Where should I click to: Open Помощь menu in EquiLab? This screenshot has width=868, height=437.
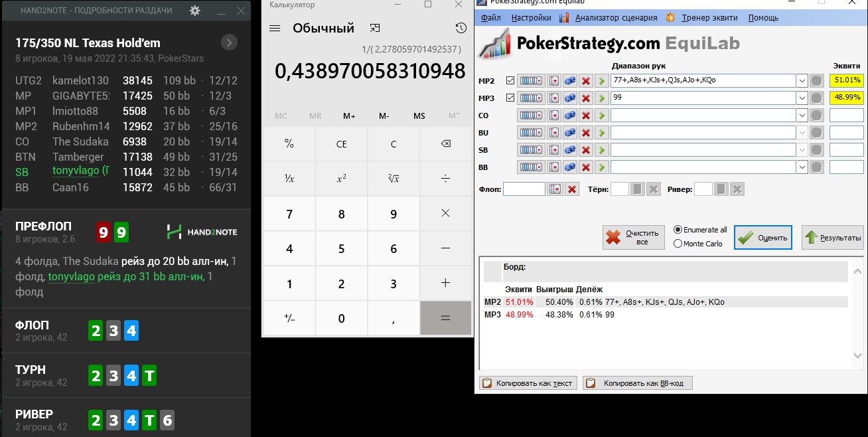click(763, 18)
